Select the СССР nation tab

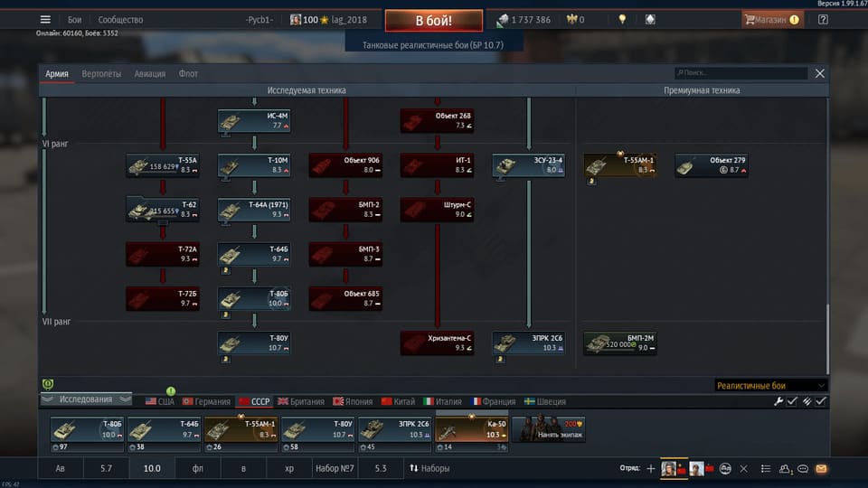(254, 401)
